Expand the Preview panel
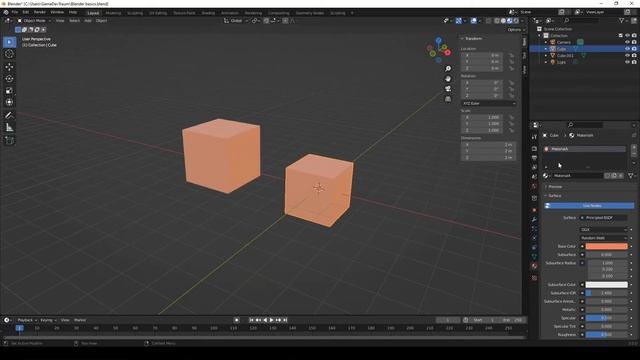The image size is (640, 360). [x=554, y=187]
